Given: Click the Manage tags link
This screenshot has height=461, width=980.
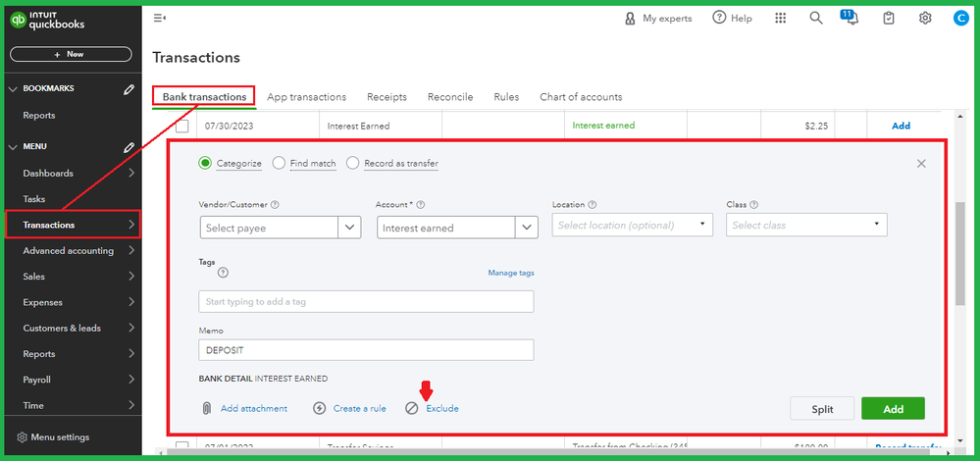Looking at the screenshot, I should coord(511,273).
